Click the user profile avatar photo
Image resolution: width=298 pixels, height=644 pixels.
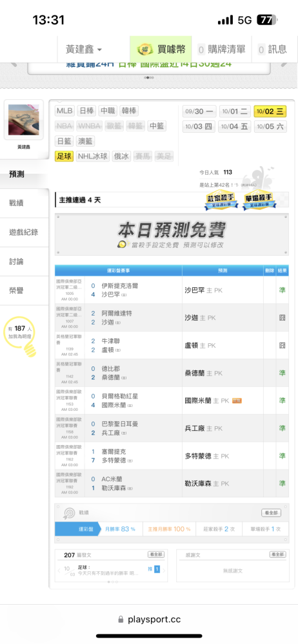(24, 120)
